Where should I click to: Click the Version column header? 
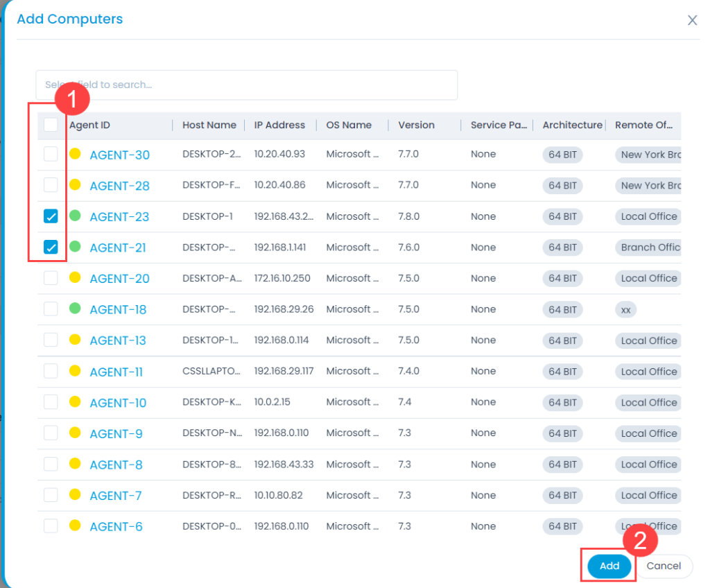tap(416, 125)
